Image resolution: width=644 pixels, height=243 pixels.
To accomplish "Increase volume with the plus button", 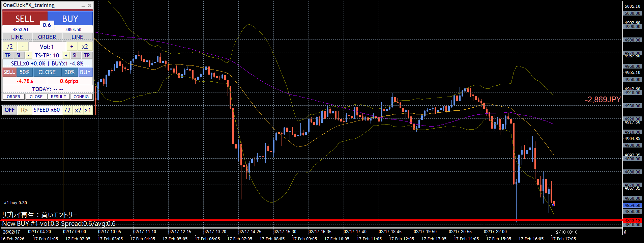I will pyautogui.click(x=72, y=47).
